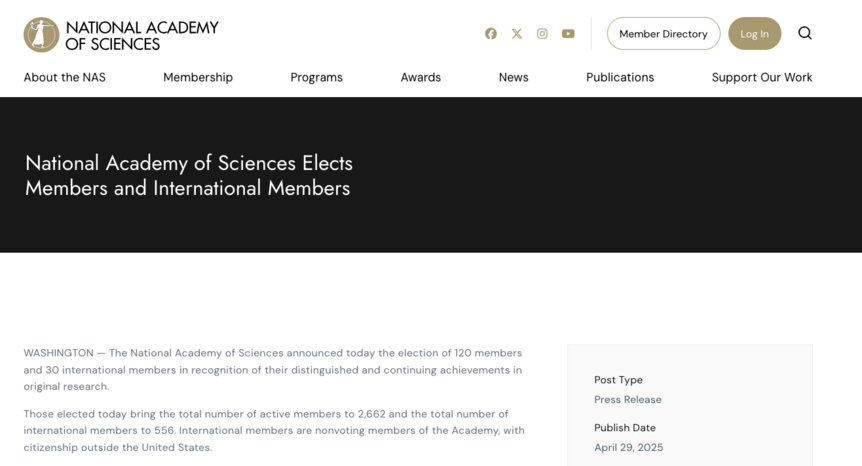Open the NAS Facebook page icon
This screenshot has height=466, width=862.
(491, 34)
